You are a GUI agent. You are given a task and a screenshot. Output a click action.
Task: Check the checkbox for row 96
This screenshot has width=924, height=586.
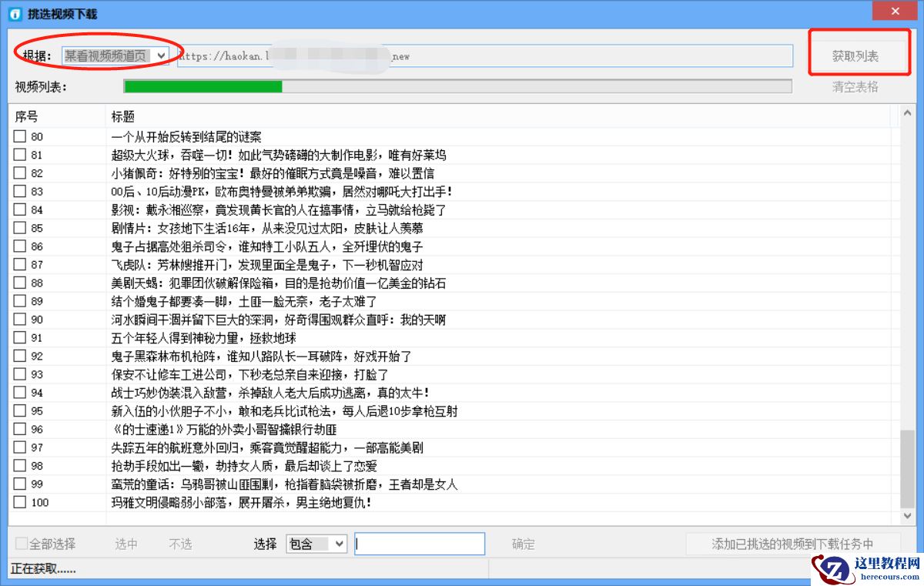[x=20, y=429]
